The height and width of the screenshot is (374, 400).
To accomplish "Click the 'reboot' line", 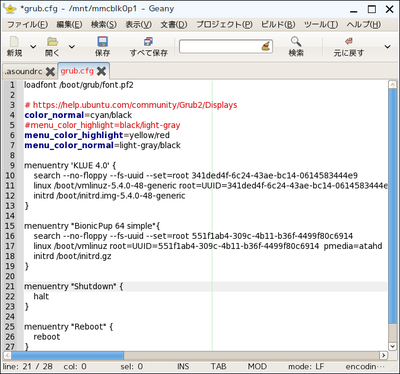I will [47, 337].
